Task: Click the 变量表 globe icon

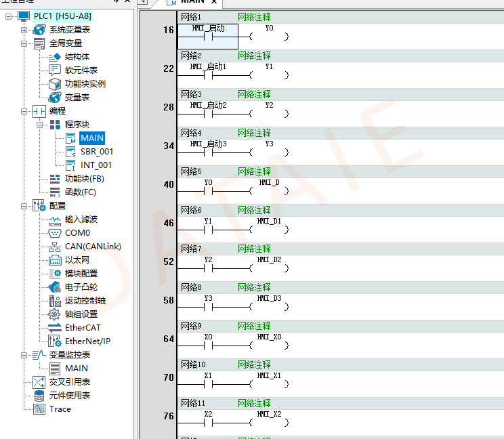Action: coord(55,98)
